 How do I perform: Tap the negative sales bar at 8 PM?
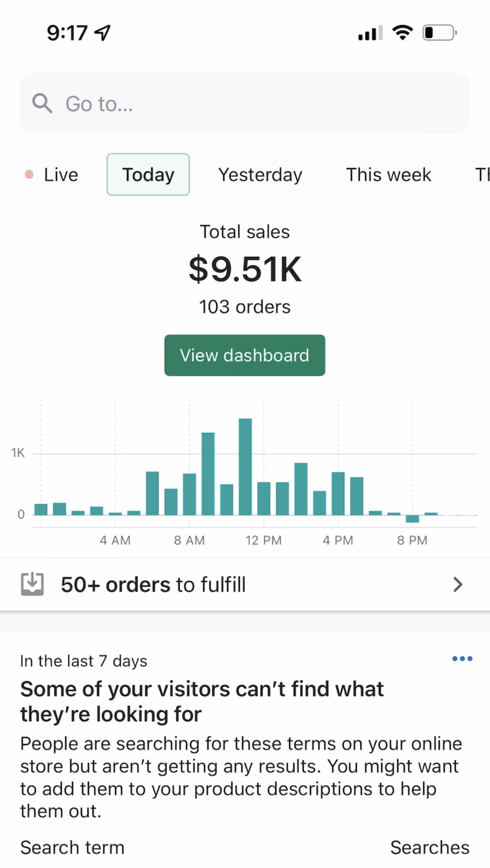[412, 519]
